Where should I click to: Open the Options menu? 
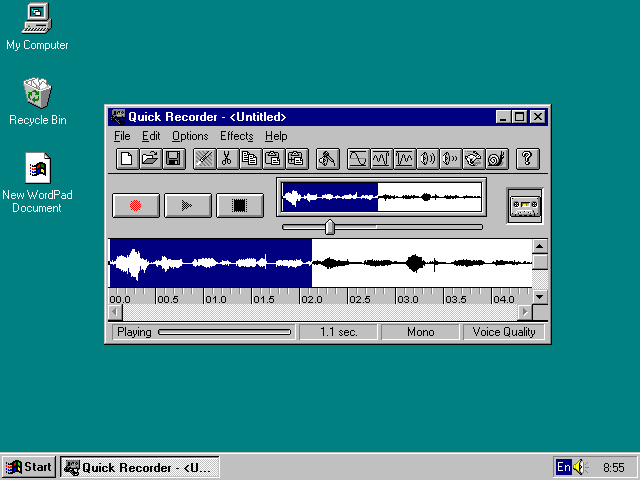[x=190, y=136]
